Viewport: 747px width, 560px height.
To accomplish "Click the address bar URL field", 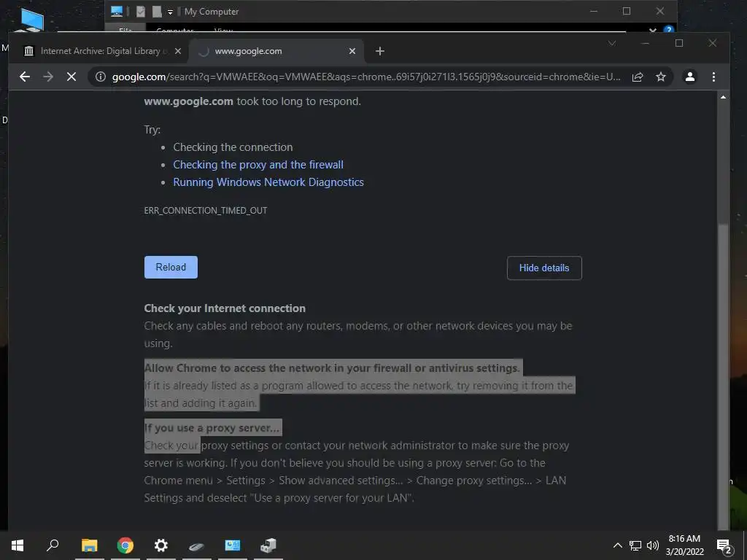I will 366,77.
